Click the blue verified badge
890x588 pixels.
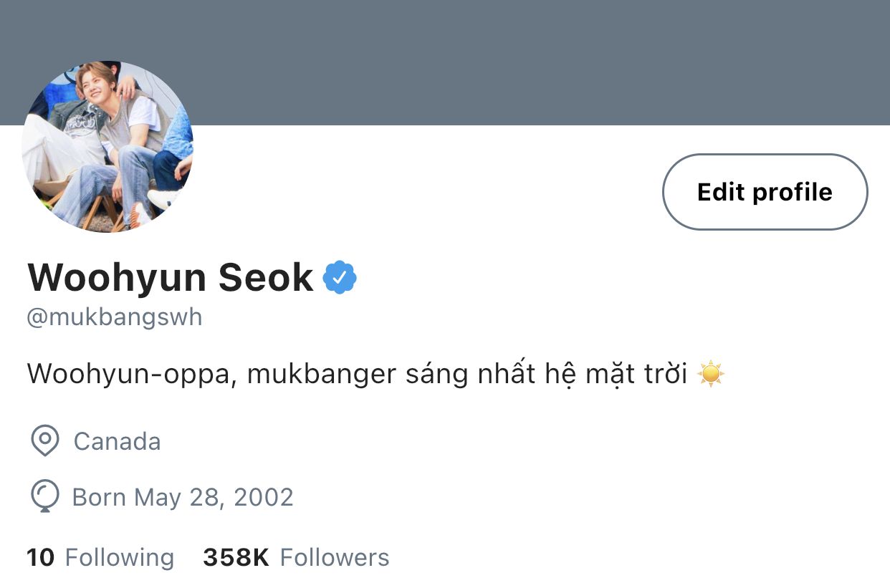(x=340, y=278)
